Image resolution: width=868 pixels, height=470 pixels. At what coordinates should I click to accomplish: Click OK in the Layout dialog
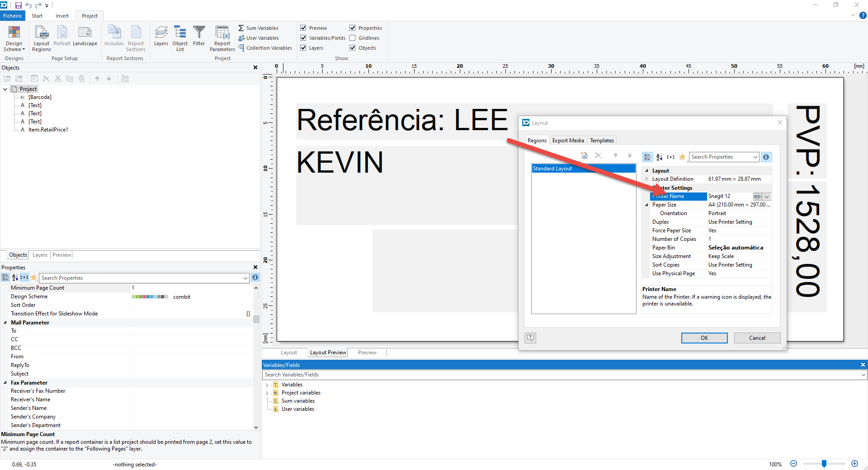[x=704, y=338]
